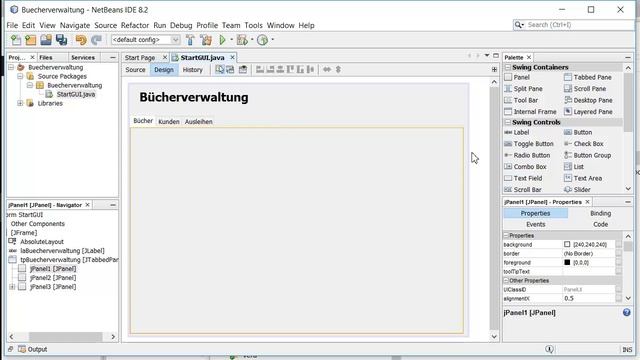Click the Open Project toolbar icon
The height and width of the screenshot is (360, 640).
tap(46, 40)
